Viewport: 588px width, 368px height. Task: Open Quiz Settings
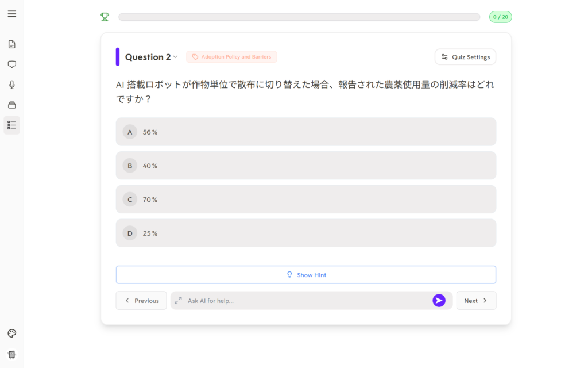point(465,57)
